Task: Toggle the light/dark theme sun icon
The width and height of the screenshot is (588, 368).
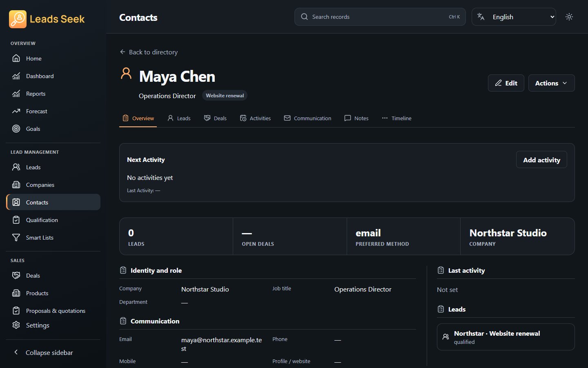Action: [569, 17]
